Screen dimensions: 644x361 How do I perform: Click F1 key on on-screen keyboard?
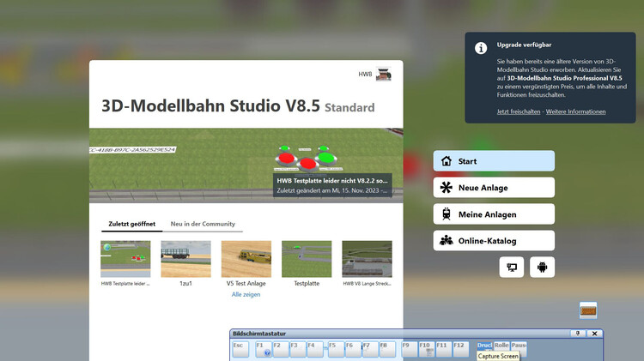(x=264, y=349)
